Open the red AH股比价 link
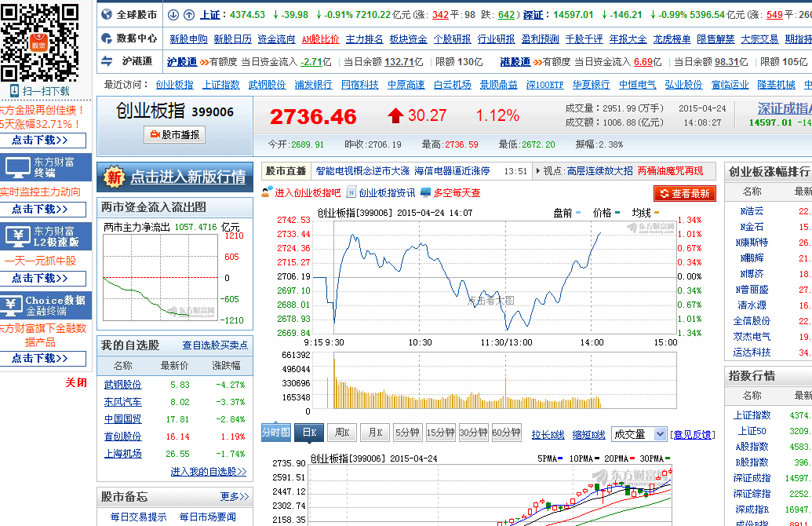Image resolution: width=812 pixels, height=526 pixels. pos(321,39)
